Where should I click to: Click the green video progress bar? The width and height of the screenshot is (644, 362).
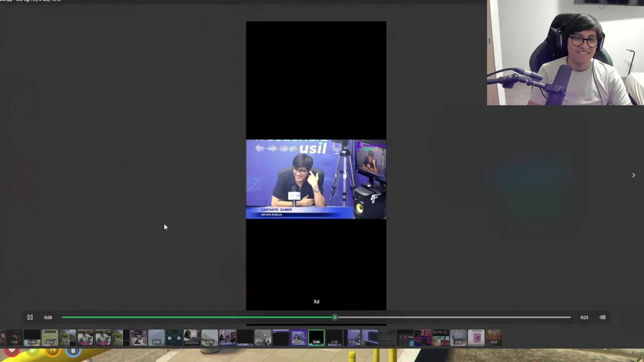coord(198,317)
